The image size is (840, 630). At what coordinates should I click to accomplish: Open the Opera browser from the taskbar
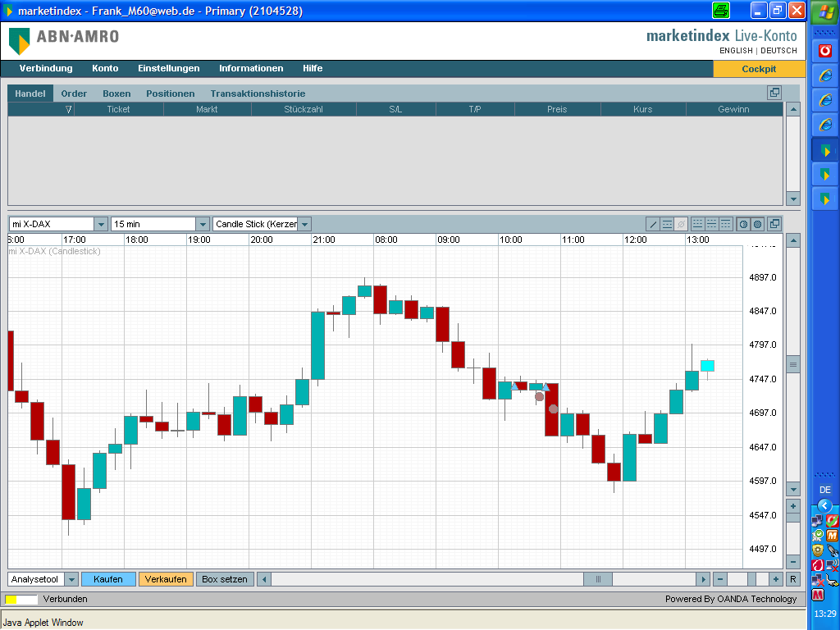click(824, 50)
